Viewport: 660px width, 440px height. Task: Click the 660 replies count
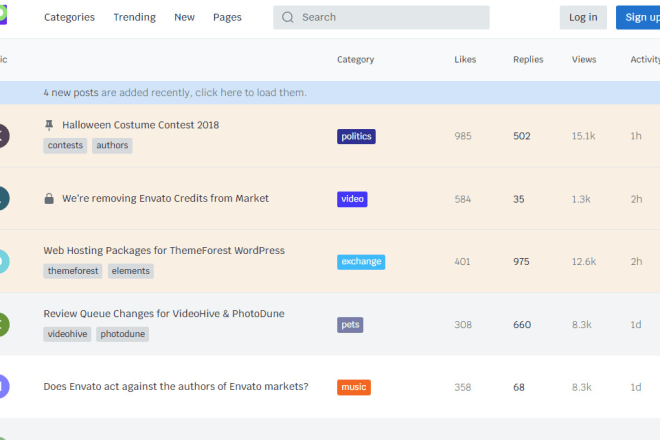(522, 325)
